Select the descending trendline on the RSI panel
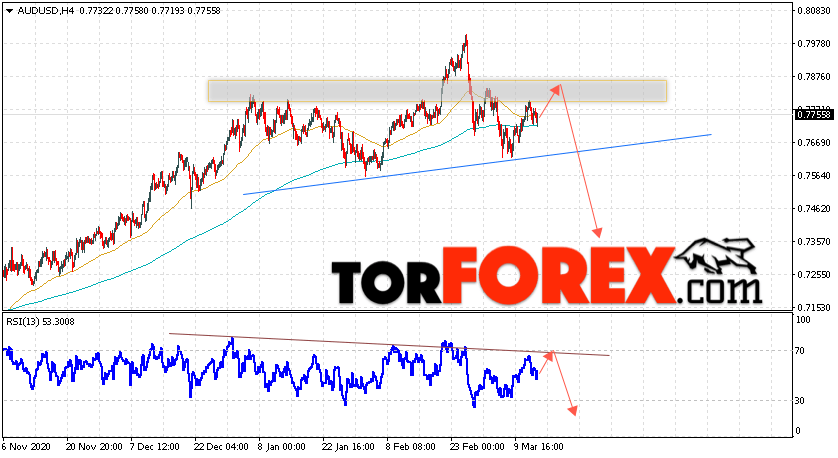Viewport: 838px width, 458px height. click(389, 345)
